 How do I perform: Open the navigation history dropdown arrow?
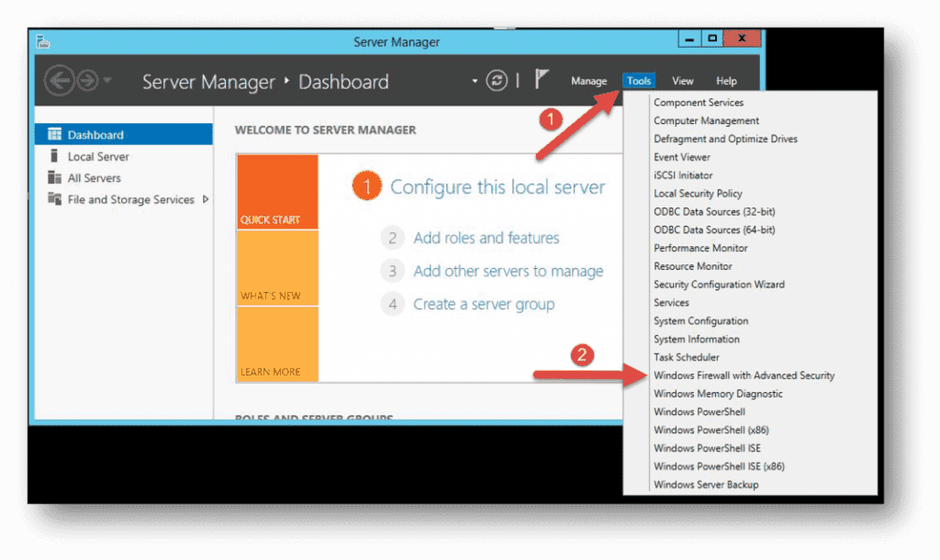pos(107,81)
